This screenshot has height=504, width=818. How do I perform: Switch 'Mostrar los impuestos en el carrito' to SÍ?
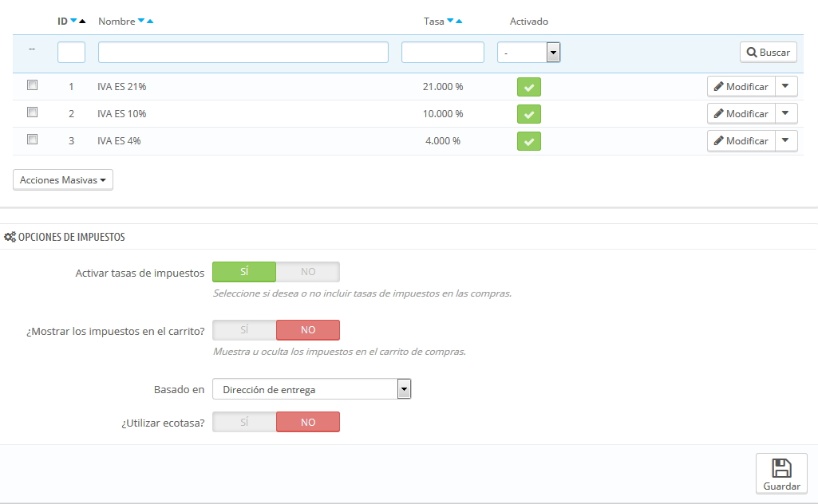coord(244,330)
